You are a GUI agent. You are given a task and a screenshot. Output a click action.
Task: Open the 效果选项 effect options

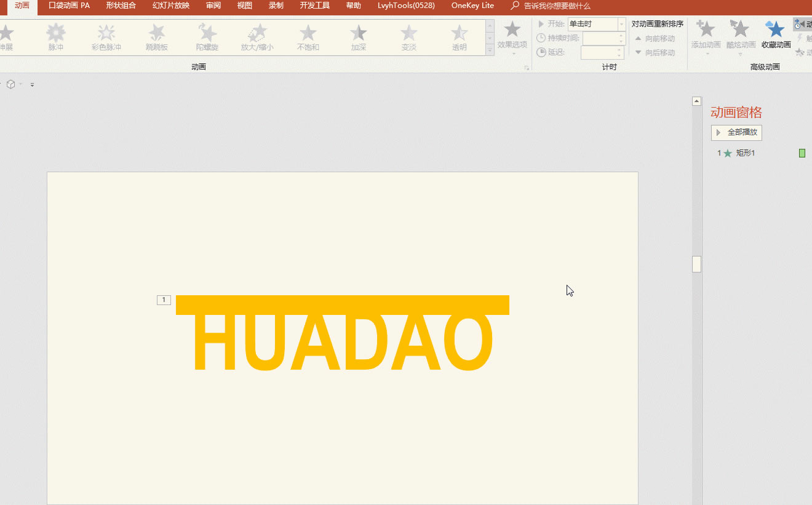[512, 38]
